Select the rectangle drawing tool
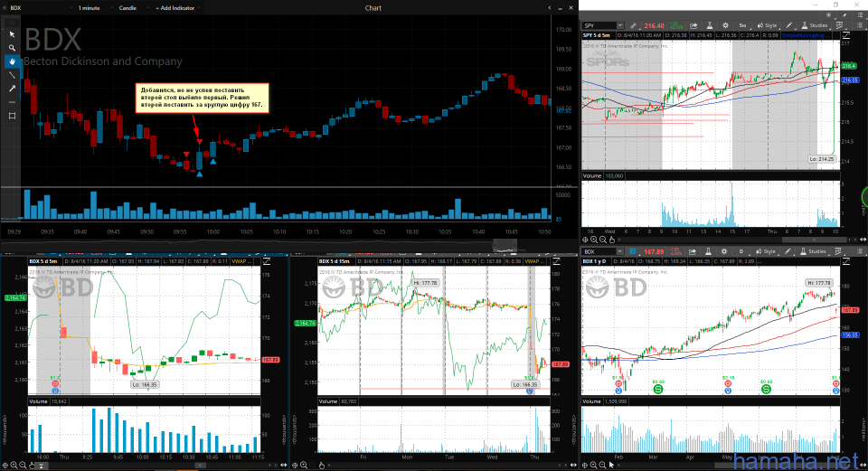Image resolution: width=868 pixels, height=471 pixels. tap(12, 116)
